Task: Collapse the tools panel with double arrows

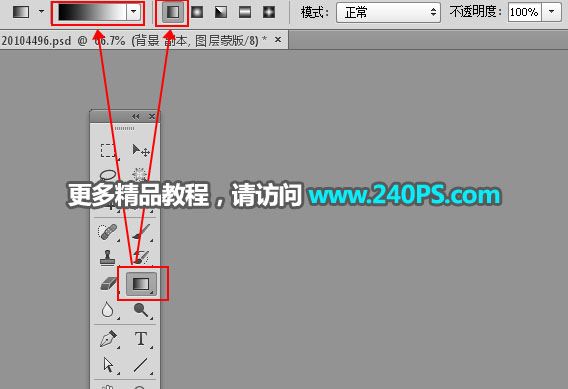Action: coord(135,116)
